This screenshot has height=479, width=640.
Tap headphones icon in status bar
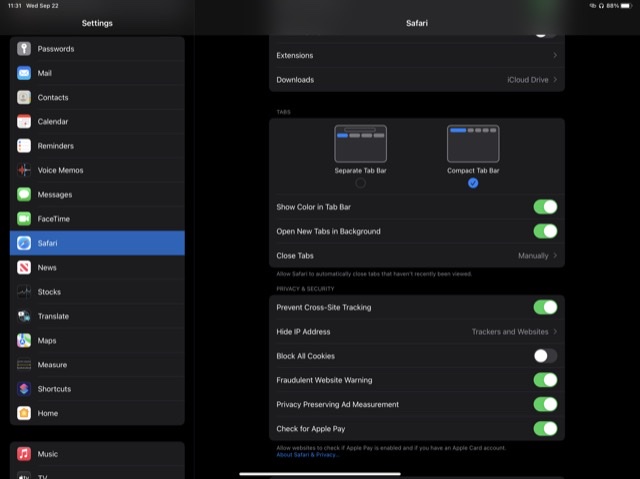click(x=601, y=6)
